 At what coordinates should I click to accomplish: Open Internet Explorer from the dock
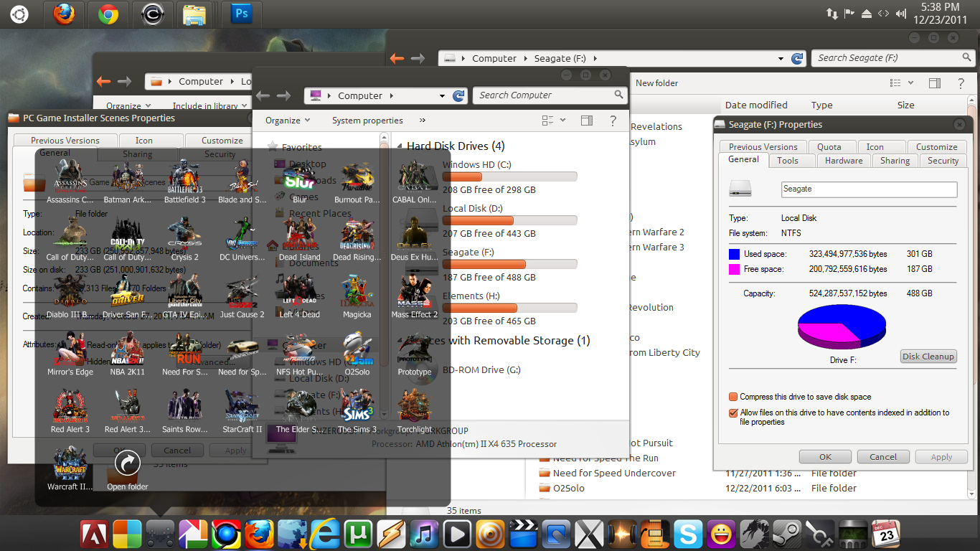(325, 534)
